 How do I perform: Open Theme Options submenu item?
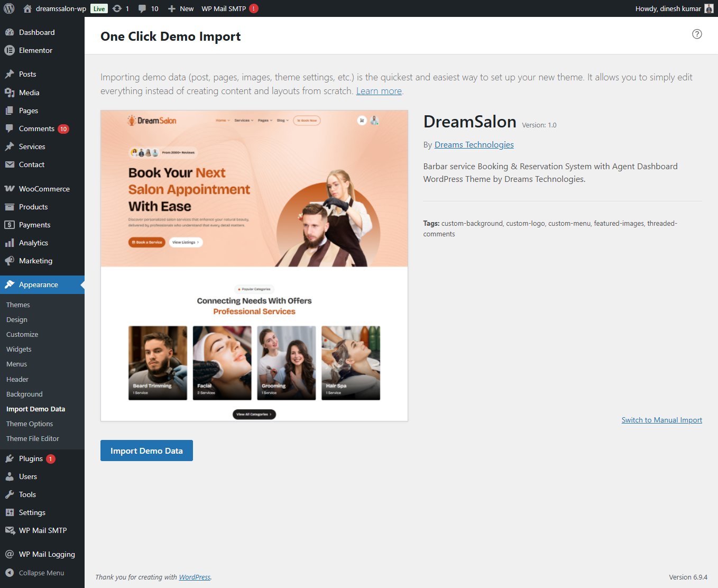[30, 424]
